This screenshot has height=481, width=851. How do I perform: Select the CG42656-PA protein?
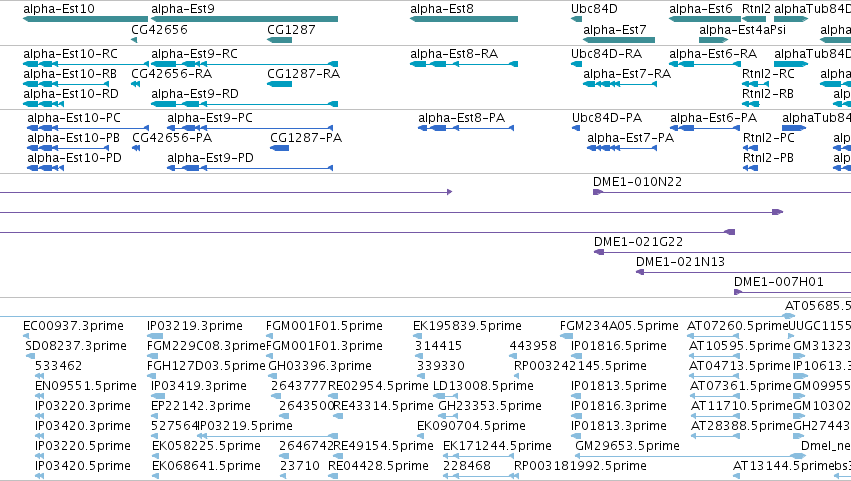(136, 148)
